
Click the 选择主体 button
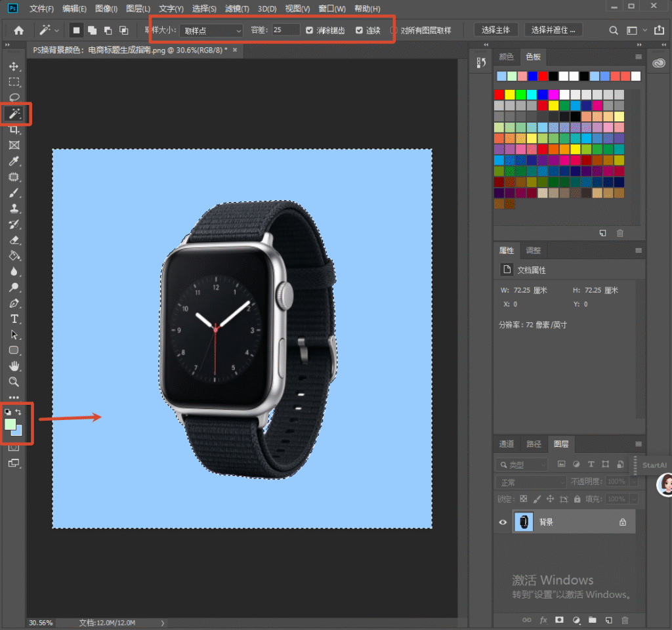(x=496, y=30)
